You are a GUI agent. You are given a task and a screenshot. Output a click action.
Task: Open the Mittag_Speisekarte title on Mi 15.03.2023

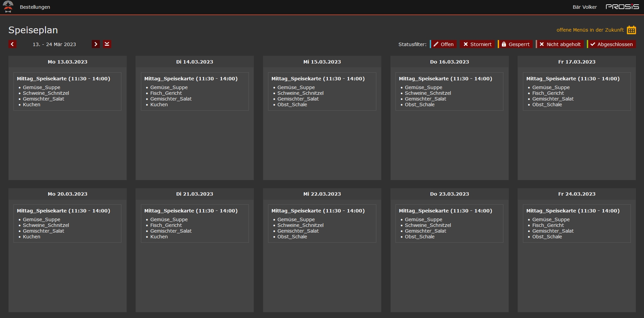tap(318, 79)
